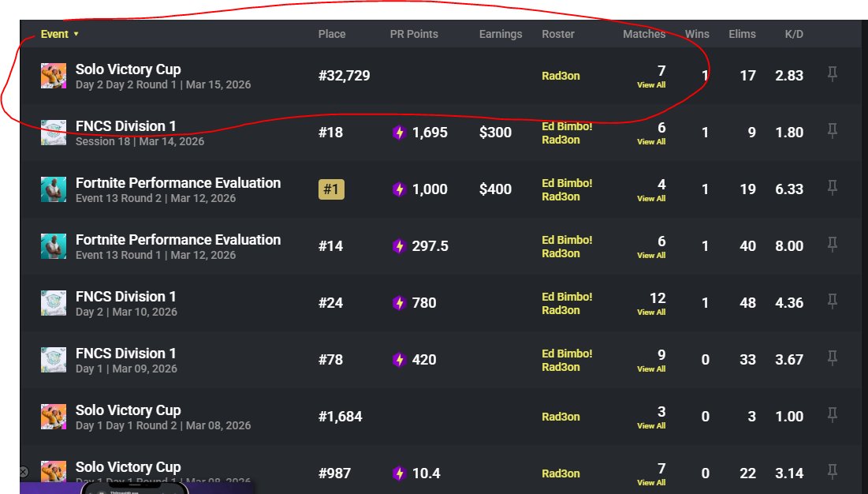Viewport: 868px width, 494px height.
Task: View All matches for Solo Victory Cup Mar 15
Action: 651,84
